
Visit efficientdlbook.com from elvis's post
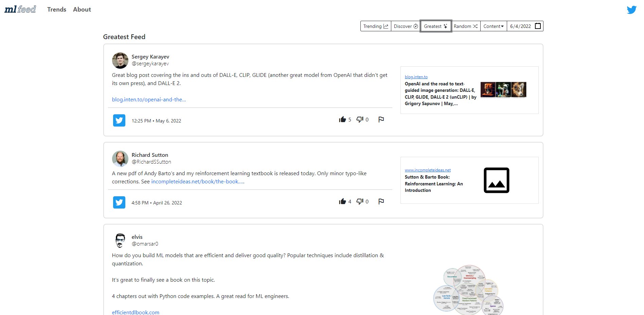coord(135,312)
